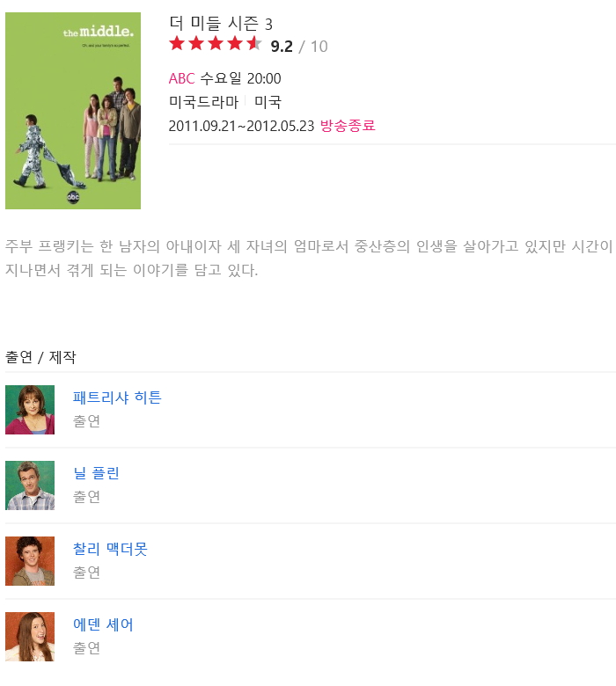Open 에덴 셰어's profile link
616x686 pixels.
pos(103,624)
